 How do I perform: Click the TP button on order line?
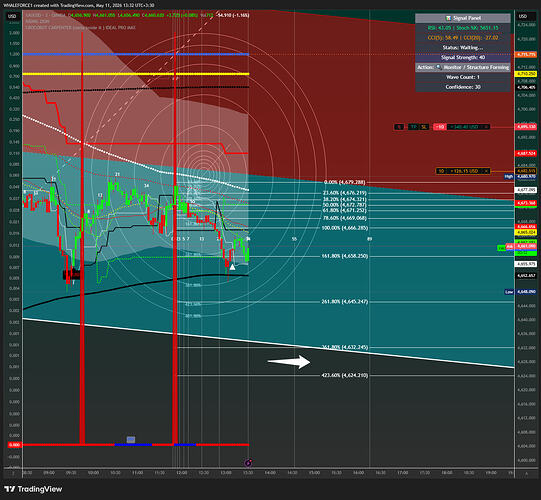[x=413, y=127]
